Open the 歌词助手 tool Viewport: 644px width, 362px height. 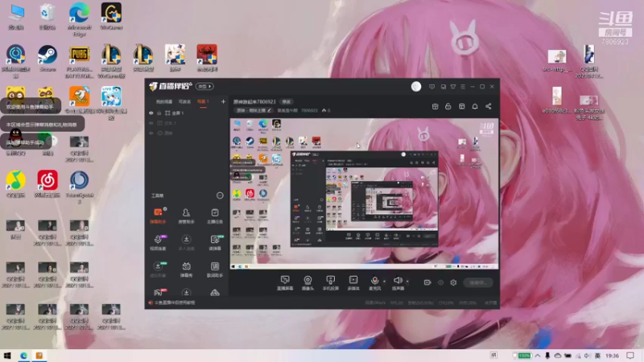(215, 269)
